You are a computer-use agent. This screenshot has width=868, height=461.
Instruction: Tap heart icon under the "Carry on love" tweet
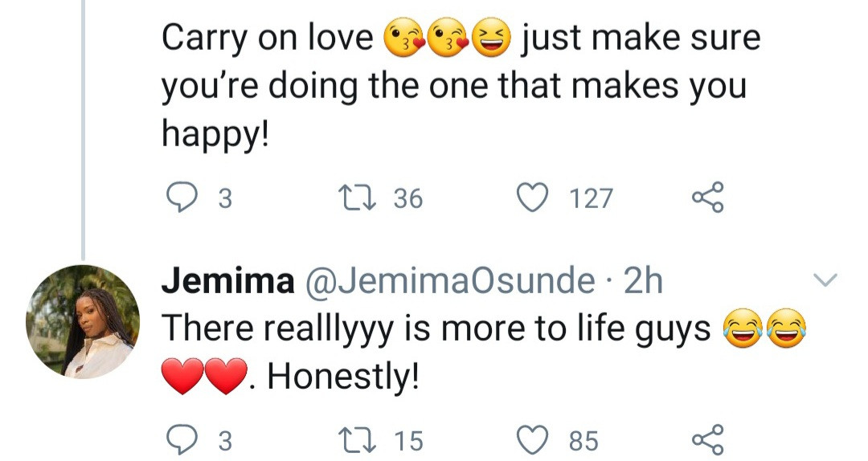coord(532,198)
